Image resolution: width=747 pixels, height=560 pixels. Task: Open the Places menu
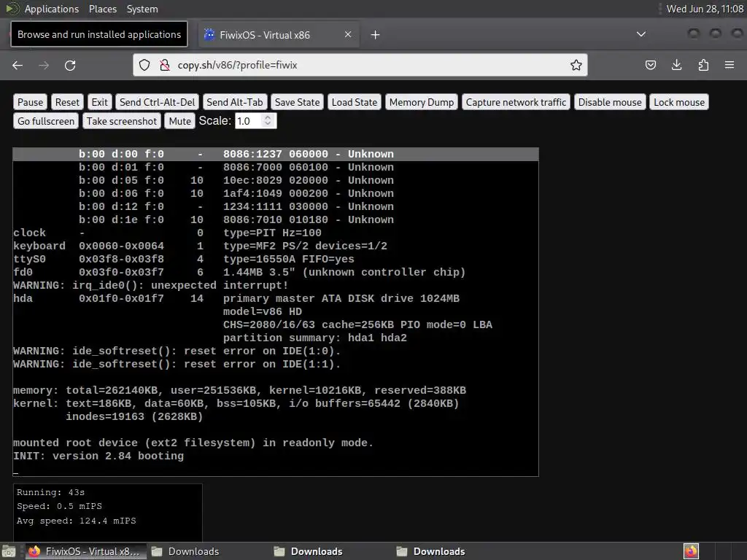click(102, 9)
